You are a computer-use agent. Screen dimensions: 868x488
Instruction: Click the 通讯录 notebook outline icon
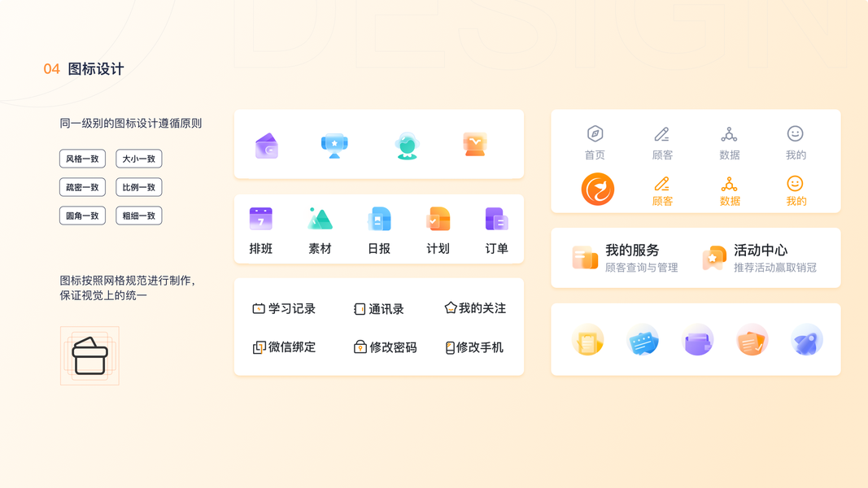pyautogui.click(x=360, y=309)
